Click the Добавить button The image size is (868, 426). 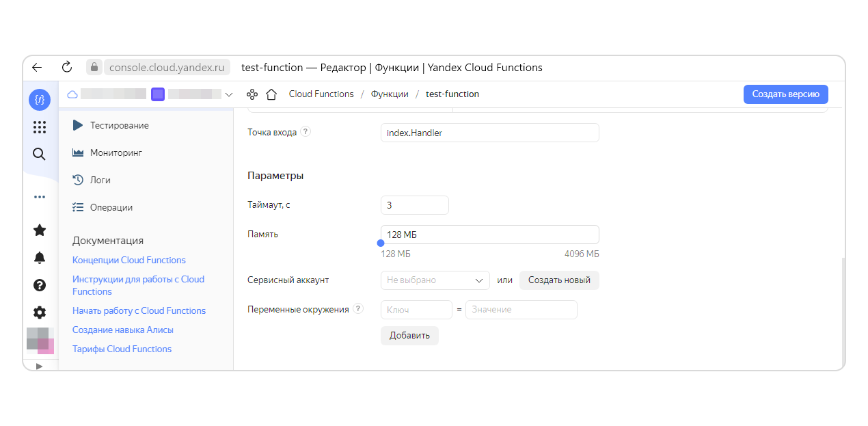coord(409,336)
